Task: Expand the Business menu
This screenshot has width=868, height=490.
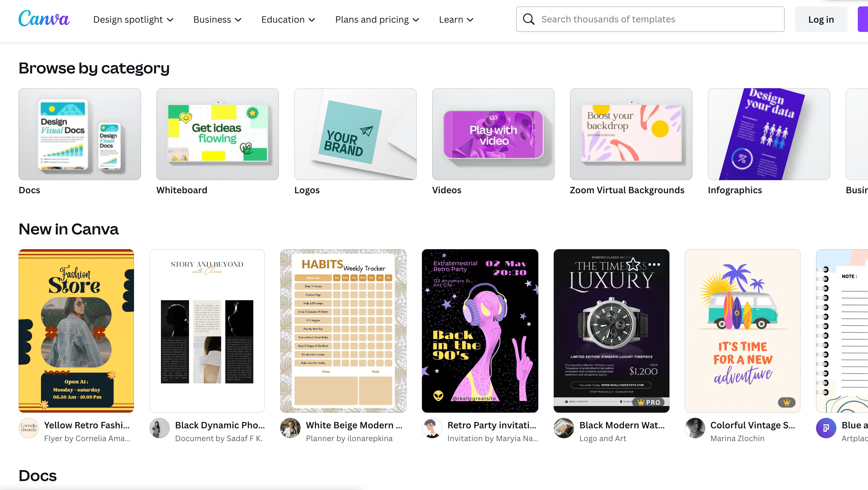Action: pos(217,19)
